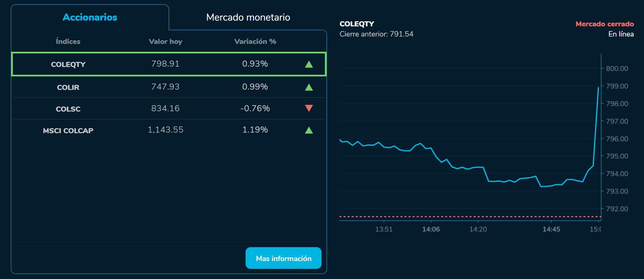Click the 14:06 label on the chart axis

click(431, 229)
